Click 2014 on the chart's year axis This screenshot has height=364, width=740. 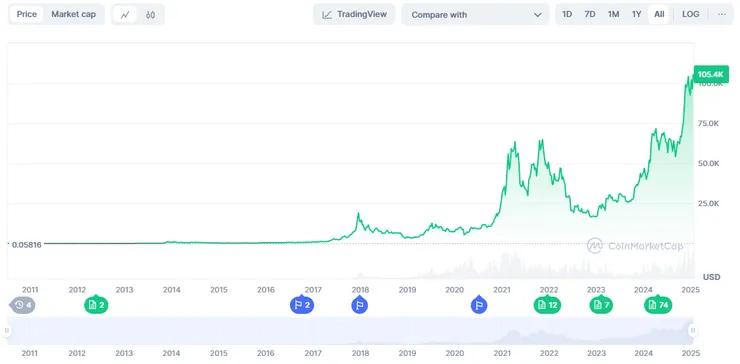coord(172,290)
